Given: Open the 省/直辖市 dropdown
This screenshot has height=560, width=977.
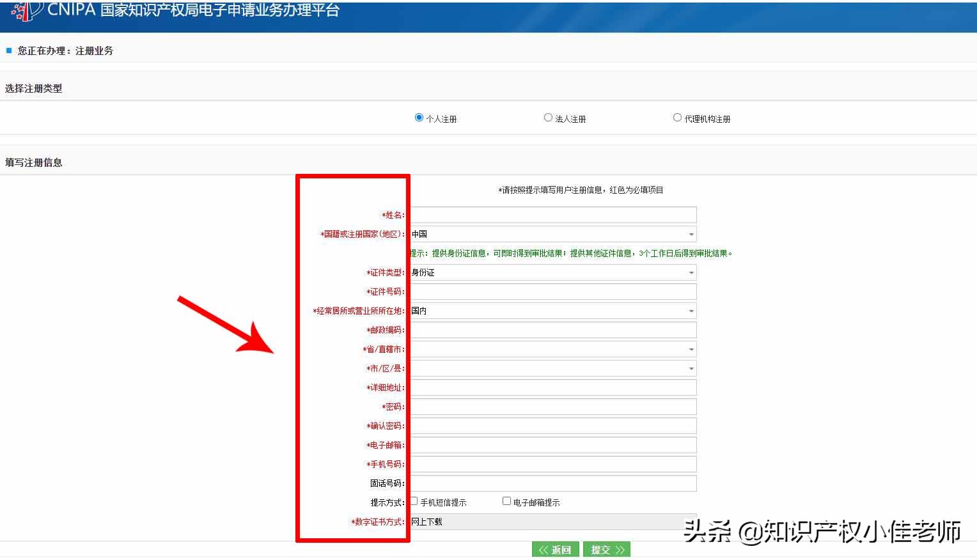Looking at the screenshot, I should 553,349.
